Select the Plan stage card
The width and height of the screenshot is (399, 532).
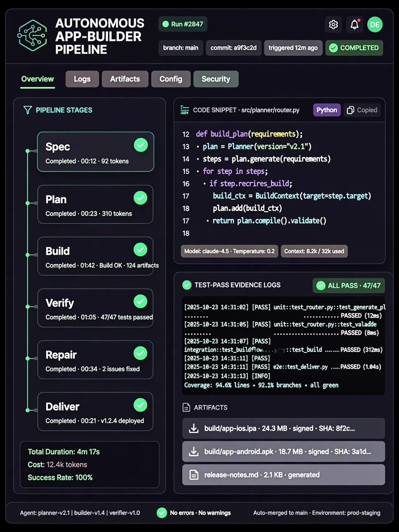tap(95, 204)
